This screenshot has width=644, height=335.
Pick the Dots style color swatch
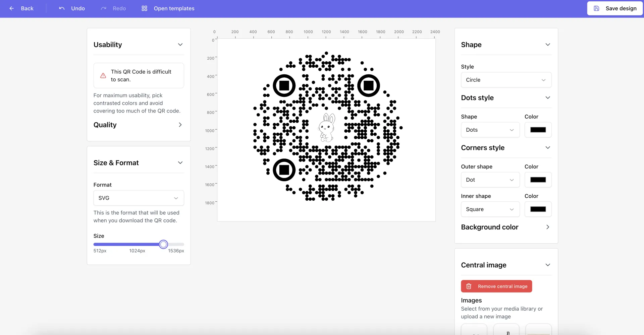coord(538,130)
